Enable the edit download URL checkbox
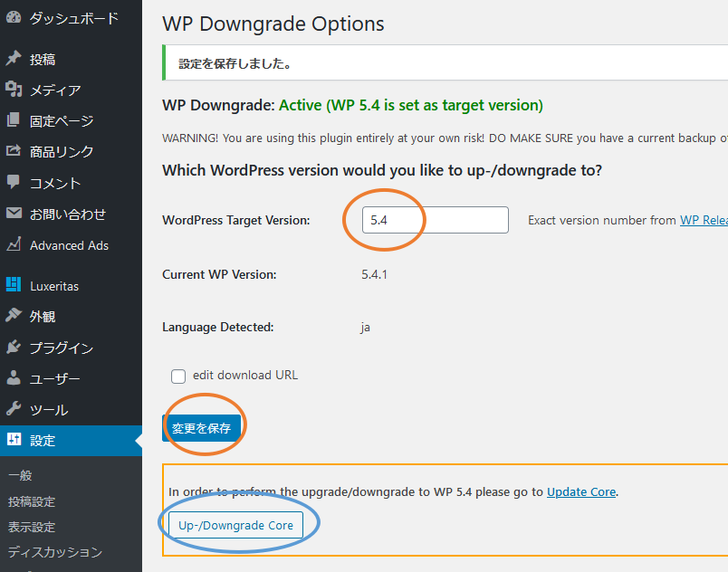728x572 pixels. point(178,376)
